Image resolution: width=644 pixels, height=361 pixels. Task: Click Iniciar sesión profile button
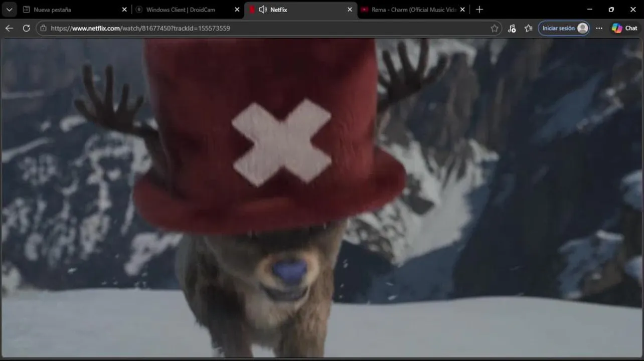click(x=564, y=28)
